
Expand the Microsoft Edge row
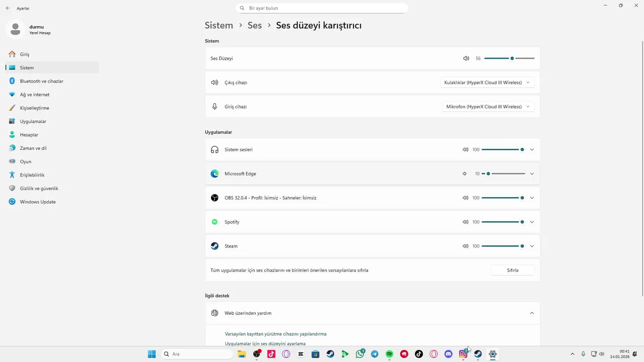(x=532, y=174)
